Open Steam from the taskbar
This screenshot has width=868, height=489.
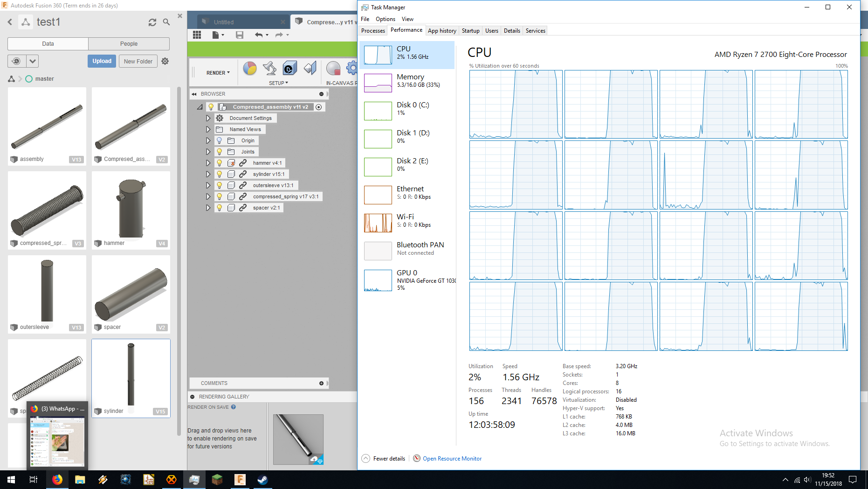point(262,480)
